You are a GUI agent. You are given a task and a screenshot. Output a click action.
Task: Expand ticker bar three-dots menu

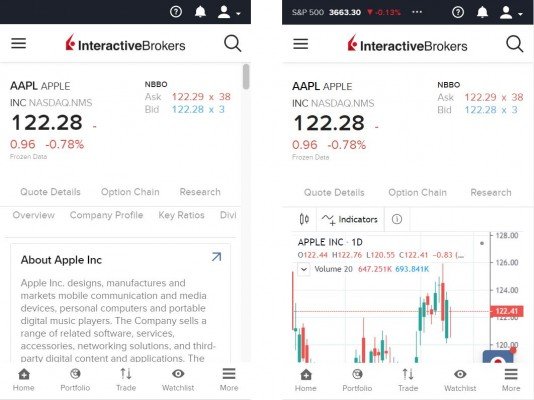point(417,12)
